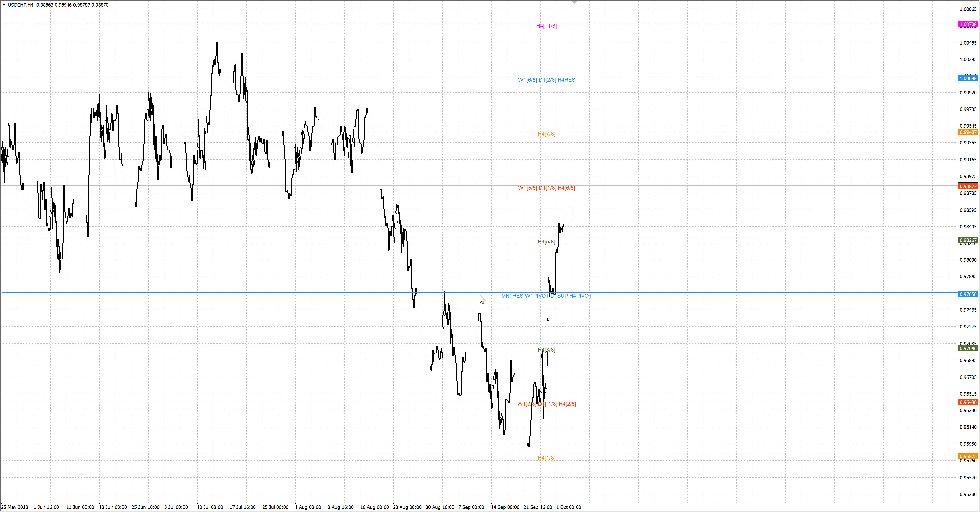Click the H4[+1/8] line label
Viewport: 980px width, 512px height.
coord(546,26)
